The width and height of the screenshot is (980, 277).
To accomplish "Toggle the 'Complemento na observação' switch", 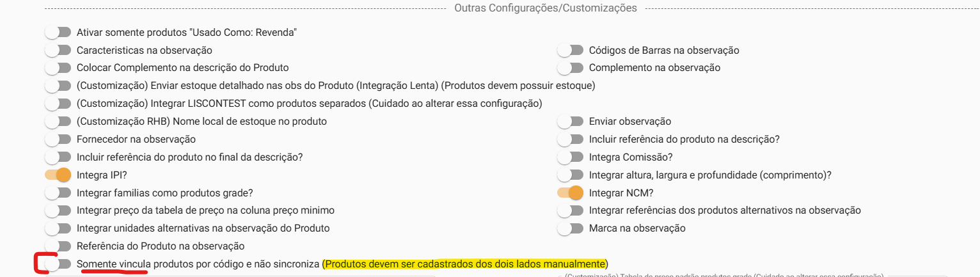I will tap(571, 68).
